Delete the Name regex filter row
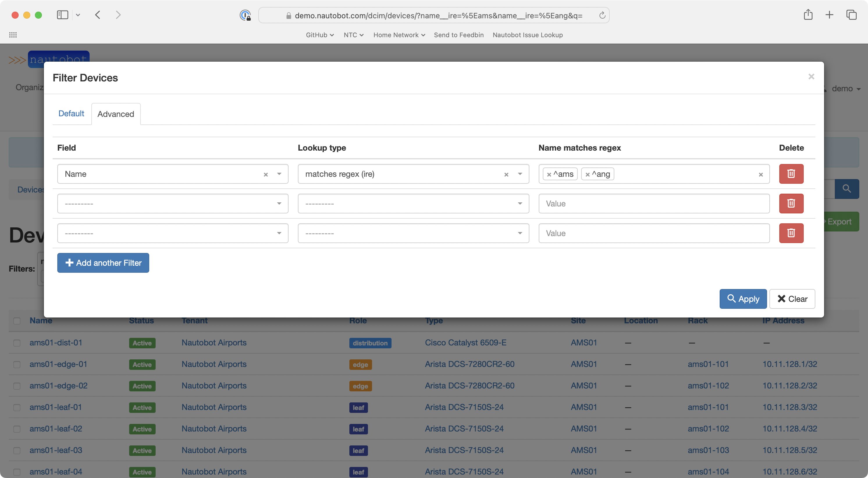 coord(791,174)
